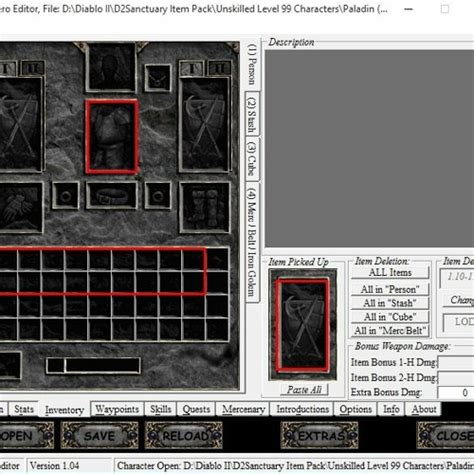Delete All in "Stash"
The height and width of the screenshot is (474, 474).
[x=390, y=303]
